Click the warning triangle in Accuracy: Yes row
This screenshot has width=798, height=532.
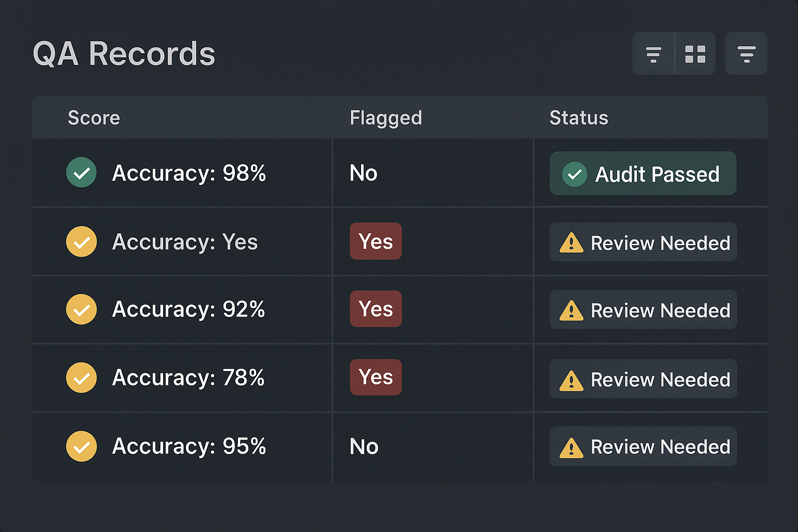click(571, 243)
